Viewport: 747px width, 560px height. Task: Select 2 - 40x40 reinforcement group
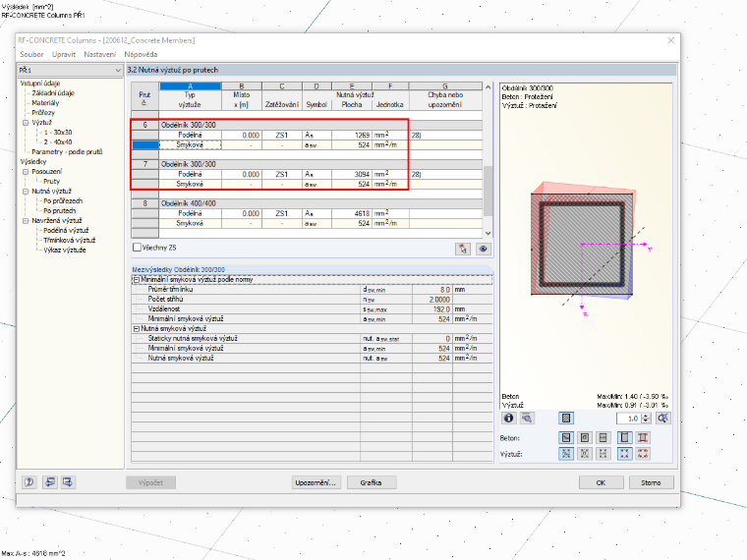tap(58, 141)
